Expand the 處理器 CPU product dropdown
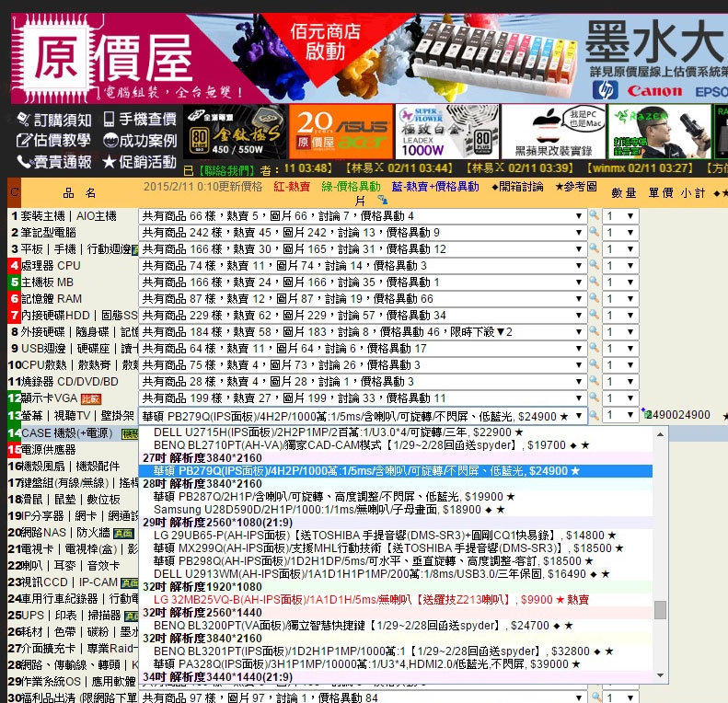This screenshot has width=728, height=703. [362, 266]
